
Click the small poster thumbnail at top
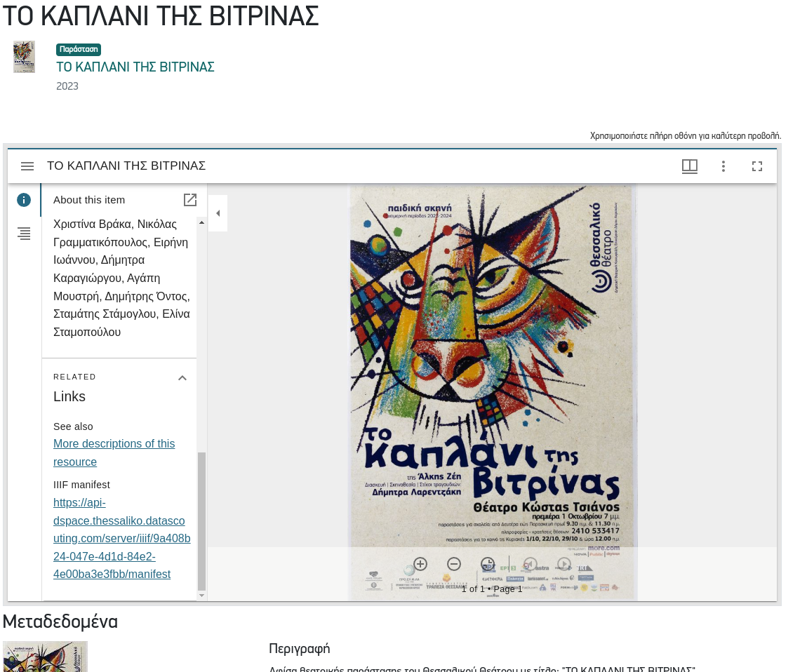pos(24,57)
